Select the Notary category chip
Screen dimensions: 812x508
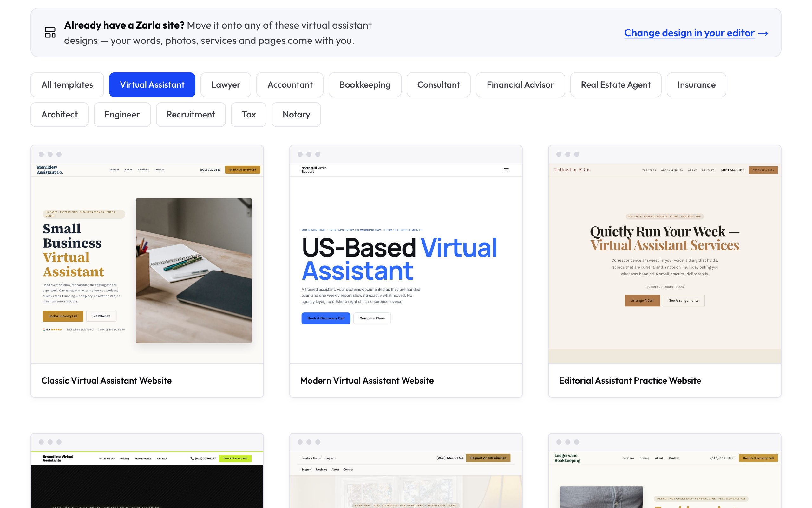tap(296, 115)
